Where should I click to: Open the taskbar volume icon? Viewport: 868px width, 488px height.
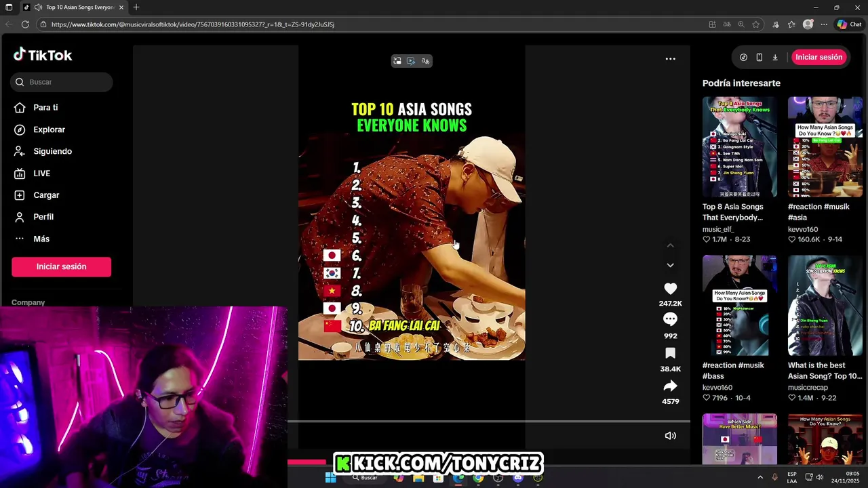click(x=819, y=478)
